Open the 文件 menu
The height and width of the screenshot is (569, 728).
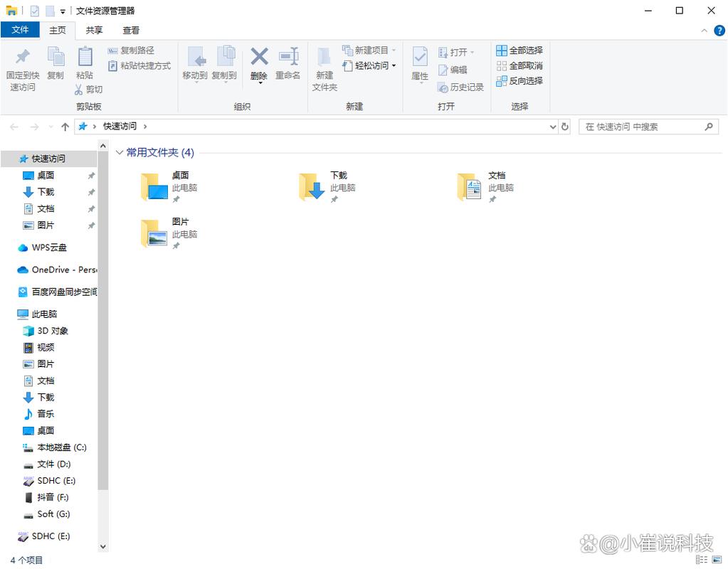[x=20, y=30]
